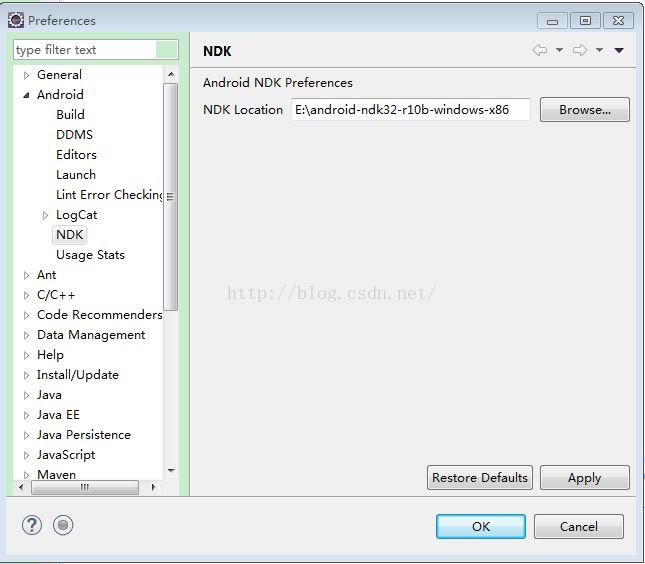Select the Java tree item
This screenshot has height=564, width=645.
[49, 395]
